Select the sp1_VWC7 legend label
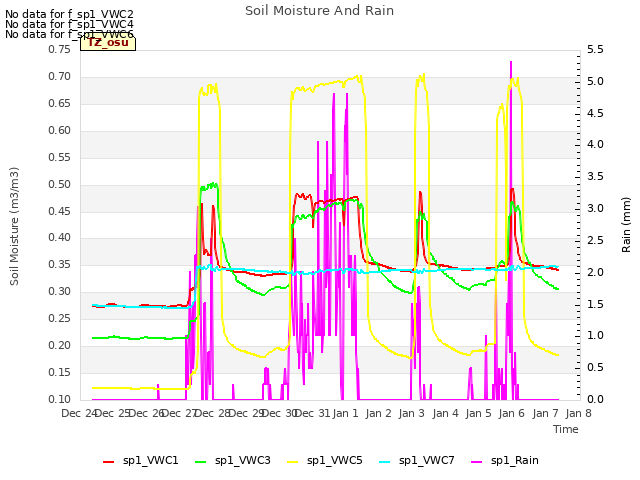Image resolution: width=640 pixels, height=480 pixels. coord(427,460)
